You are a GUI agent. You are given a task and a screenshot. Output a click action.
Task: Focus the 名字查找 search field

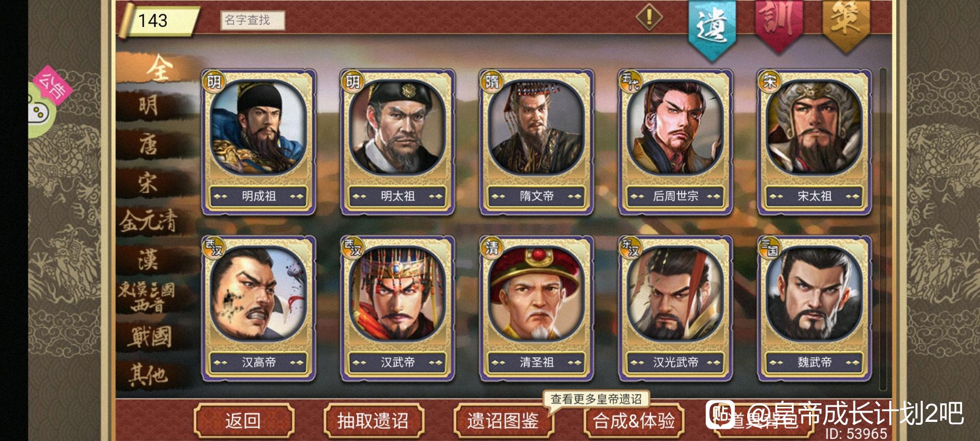(252, 20)
